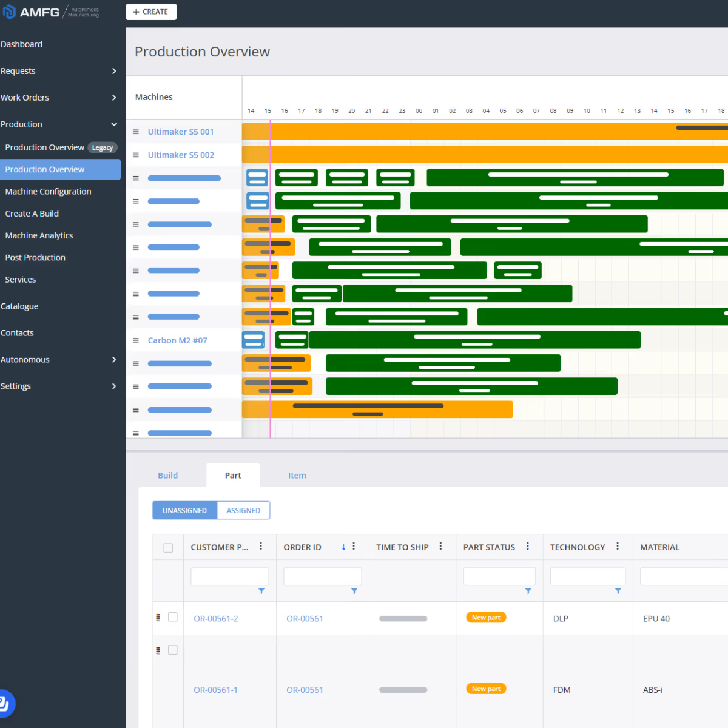Select the blue block on Carbon M2 #07 row
Image resolution: width=728 pixels, height=728 pixels.
(254, 340)
